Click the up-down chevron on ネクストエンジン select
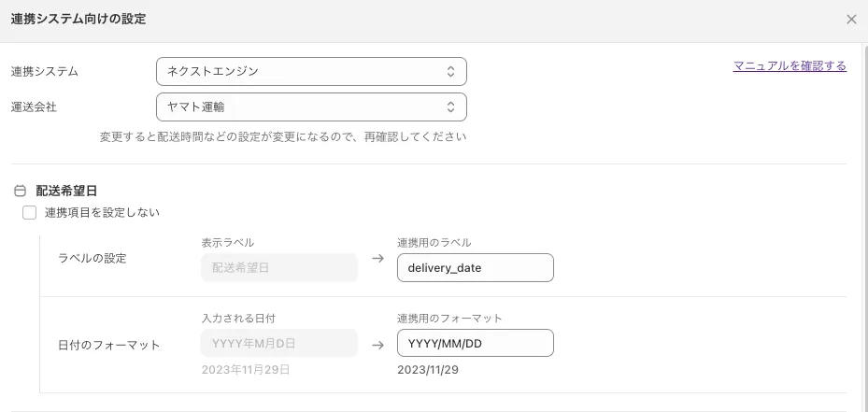This screenshot has width=868, height=412. (450, 71)
